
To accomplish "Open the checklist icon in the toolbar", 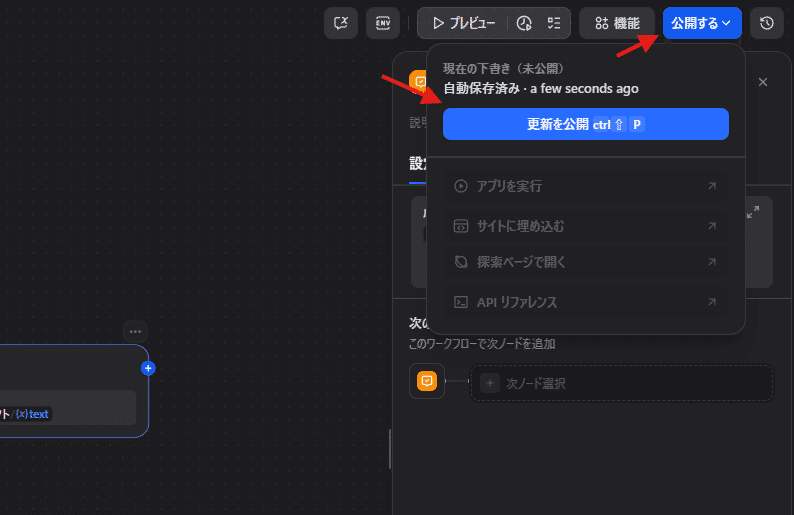I will point(554,23).
